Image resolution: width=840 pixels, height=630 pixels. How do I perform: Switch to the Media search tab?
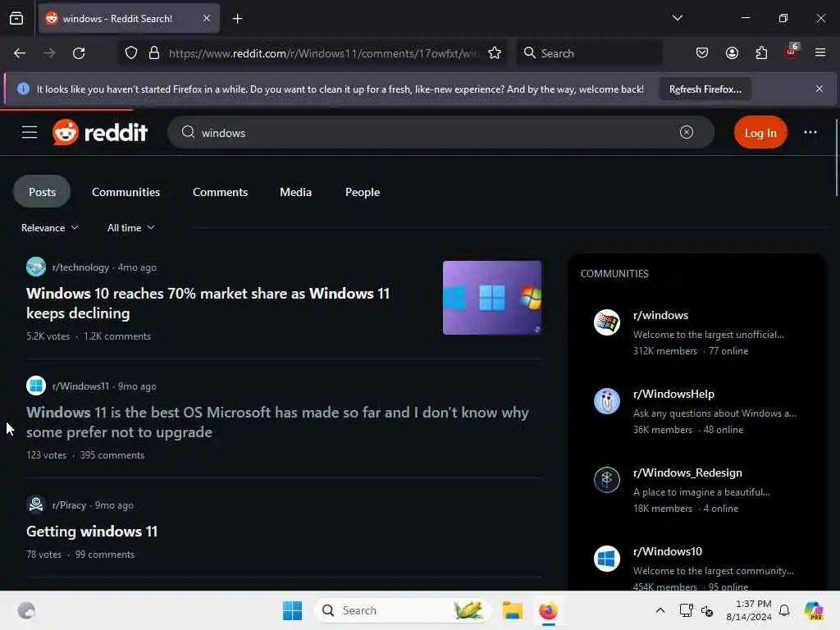(295, 192)
